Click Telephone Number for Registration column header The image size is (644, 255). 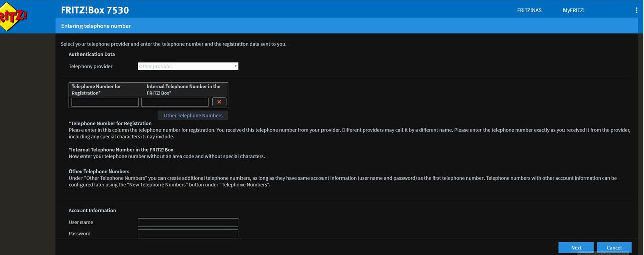point(97,90)
